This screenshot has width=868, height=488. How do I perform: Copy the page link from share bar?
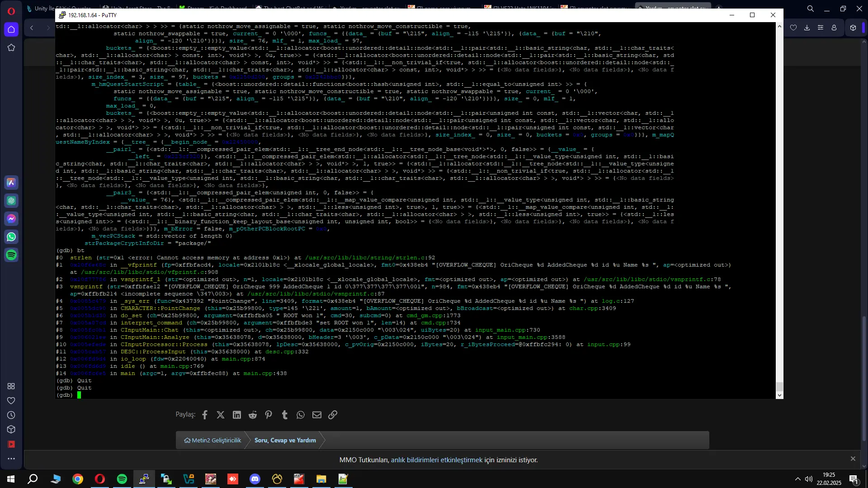(333, 415)
